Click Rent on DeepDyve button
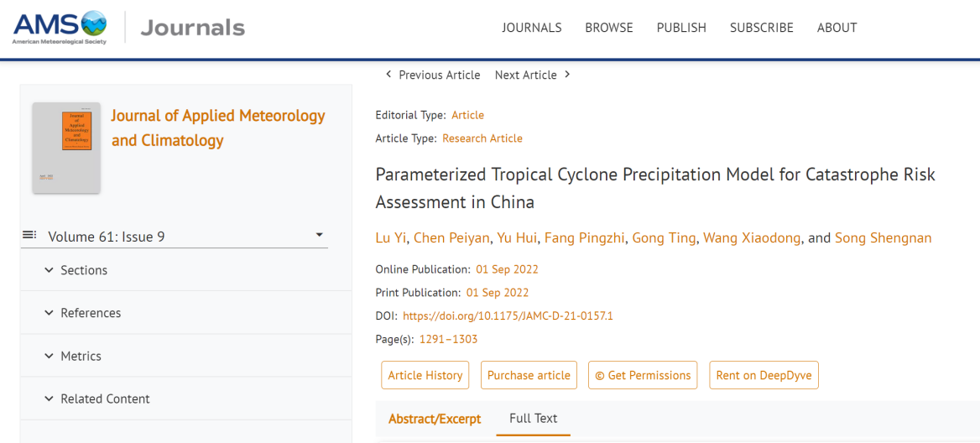 [764, 375]
